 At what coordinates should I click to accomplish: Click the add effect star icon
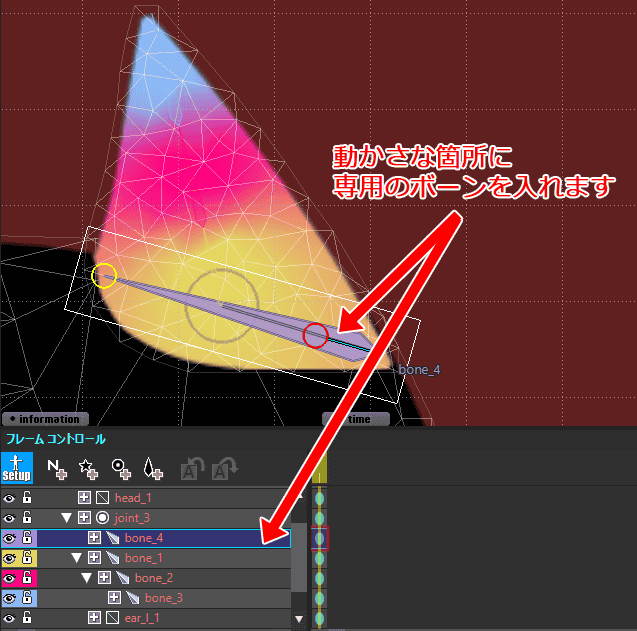pyautogui.click(x=88, y=469)
